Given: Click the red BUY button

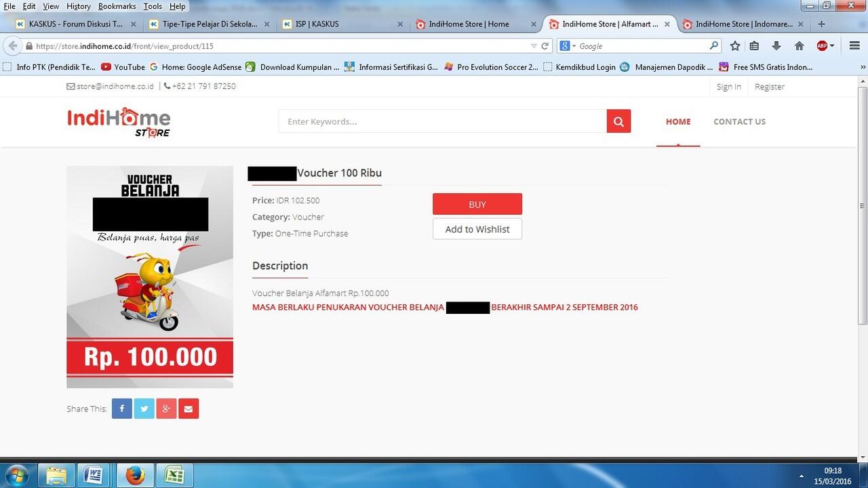Looking at the screenshot, I should click(477, 204).
